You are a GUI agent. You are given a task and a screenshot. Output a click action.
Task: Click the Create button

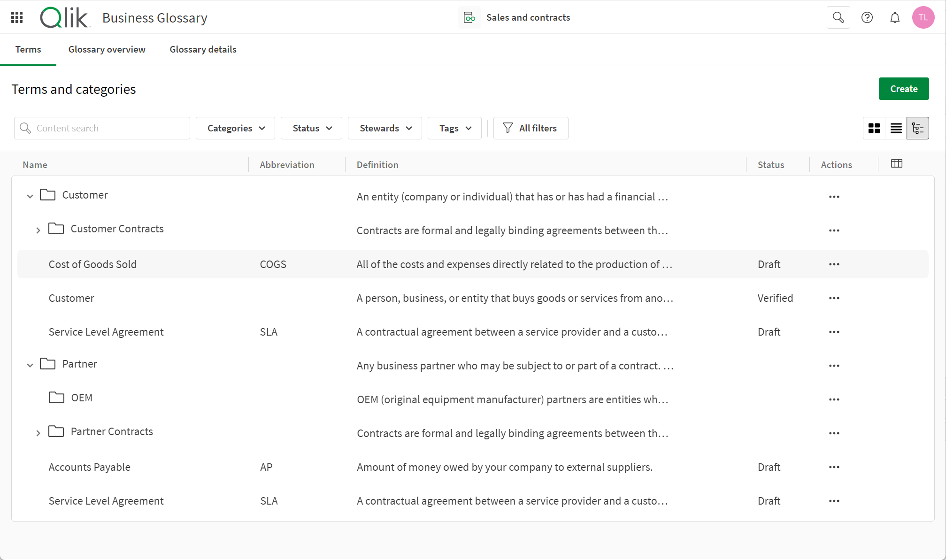(x=903, y=89)
